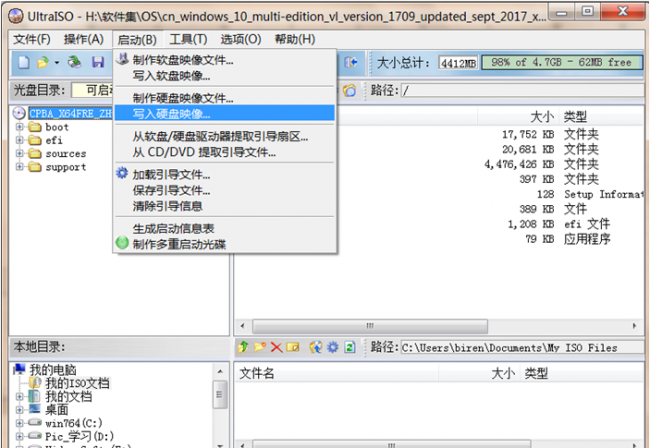Open the 选项(O) menu
This screenshot has width=650, height=448.
pyautogui.click(x=241, y=39)
